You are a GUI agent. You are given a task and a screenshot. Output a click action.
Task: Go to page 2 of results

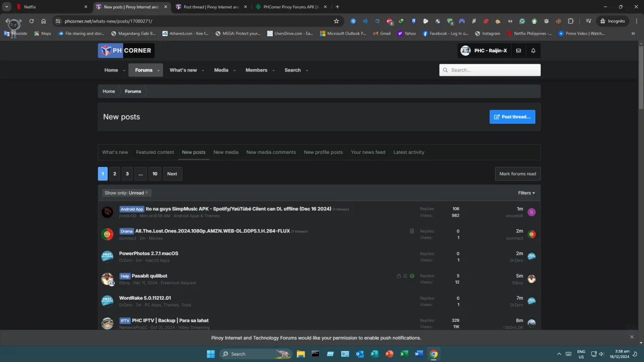coord(115,174)
